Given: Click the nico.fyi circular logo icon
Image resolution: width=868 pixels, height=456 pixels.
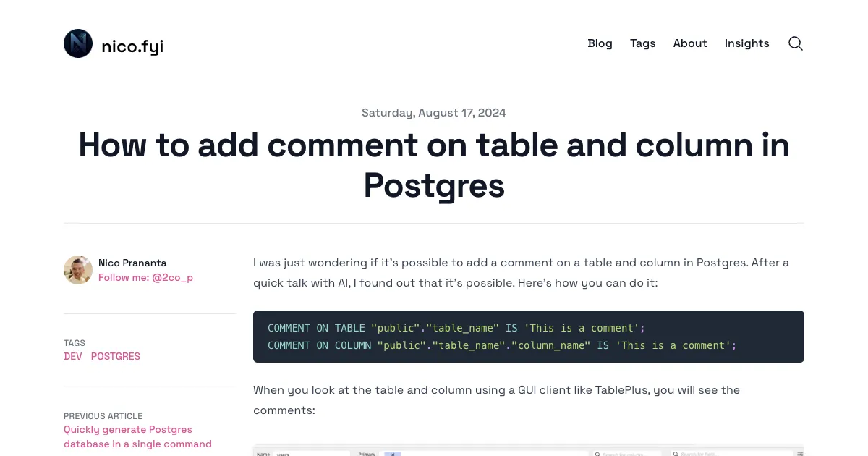Looking at the screenshot, I should click(78, 43).
